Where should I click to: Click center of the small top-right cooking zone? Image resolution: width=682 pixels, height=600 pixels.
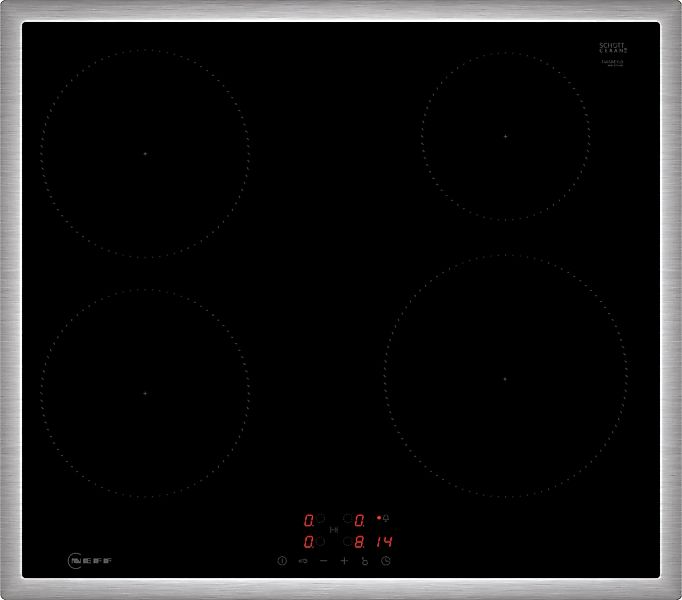(505, 135)
